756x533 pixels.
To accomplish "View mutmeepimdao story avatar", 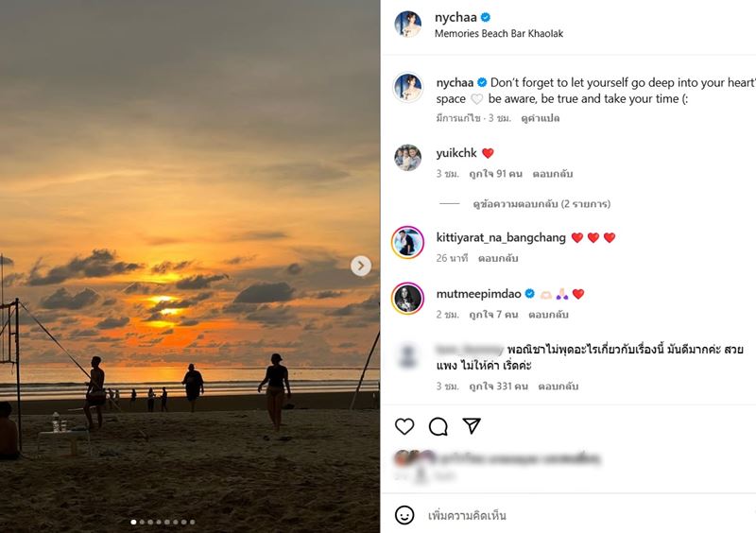I will click(x=407, y=299).
